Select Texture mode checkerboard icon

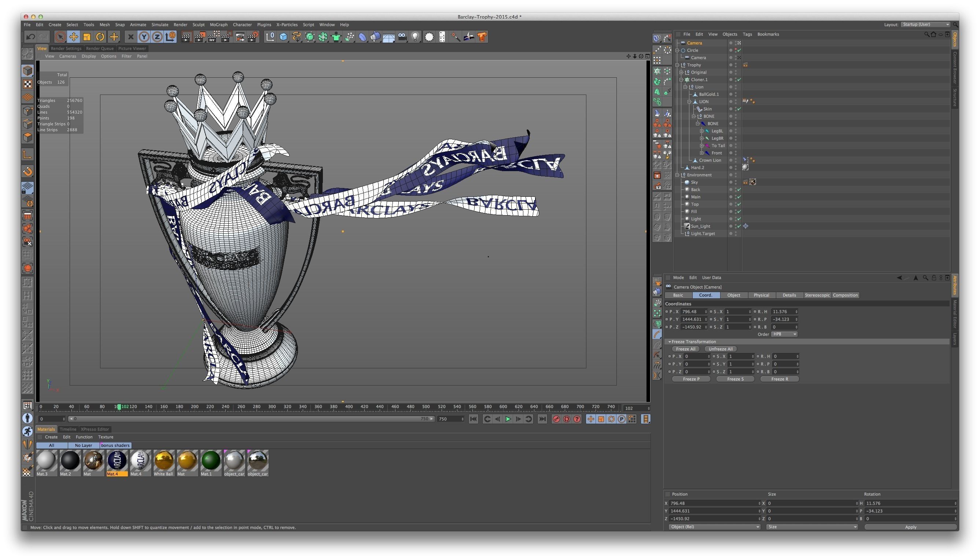28,84
